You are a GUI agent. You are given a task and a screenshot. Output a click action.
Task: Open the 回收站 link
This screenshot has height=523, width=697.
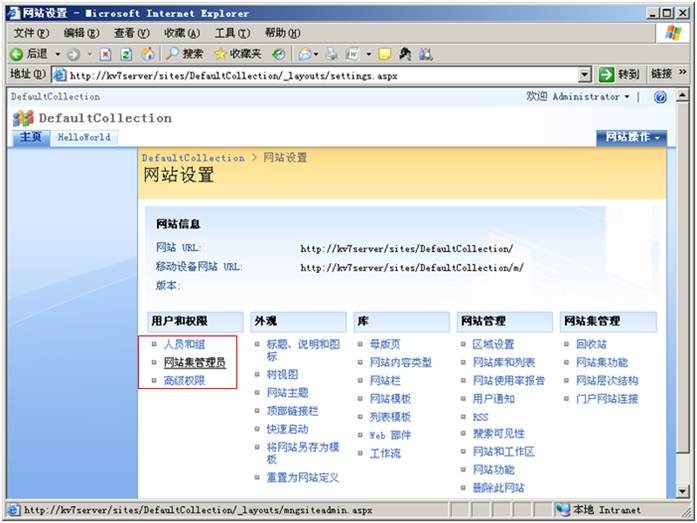coord(591,344)
